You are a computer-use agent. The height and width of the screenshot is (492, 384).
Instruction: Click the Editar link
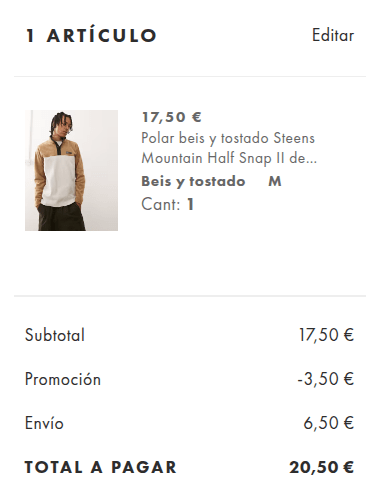(333, 35)
